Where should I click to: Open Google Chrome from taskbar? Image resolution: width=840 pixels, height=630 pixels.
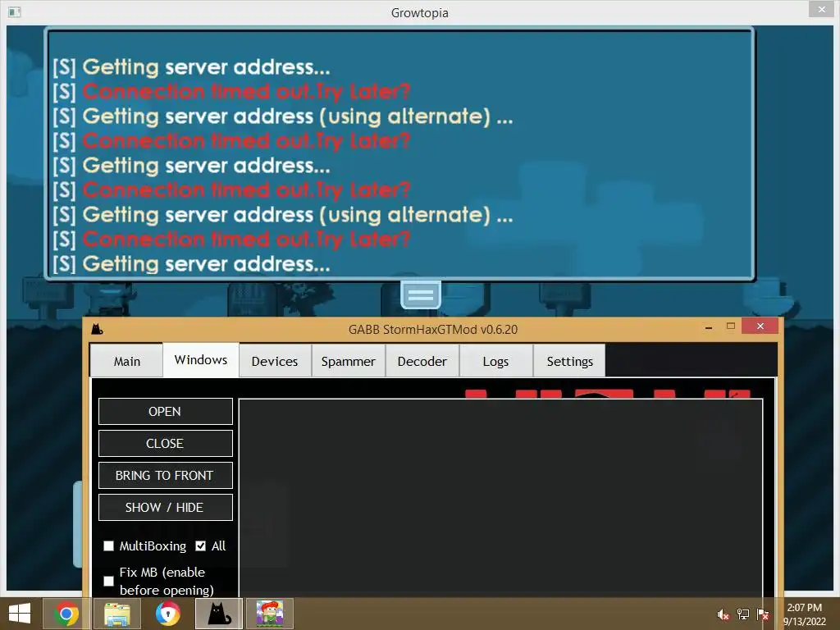coord(66,614)
